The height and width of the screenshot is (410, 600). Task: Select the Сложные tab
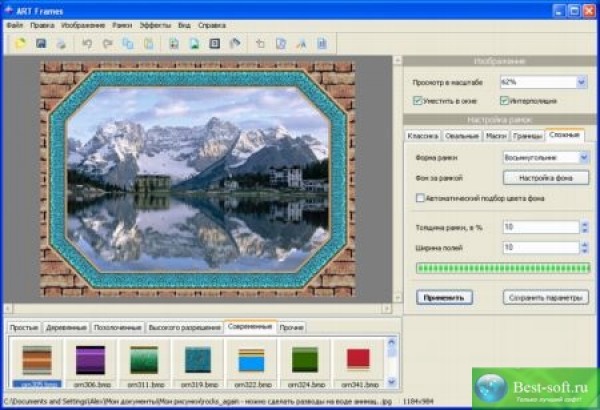[564, 135]
